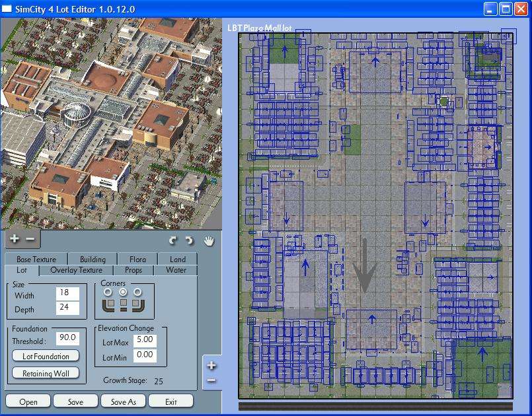
Task: Open the Building tab
Action: [93, 260]
